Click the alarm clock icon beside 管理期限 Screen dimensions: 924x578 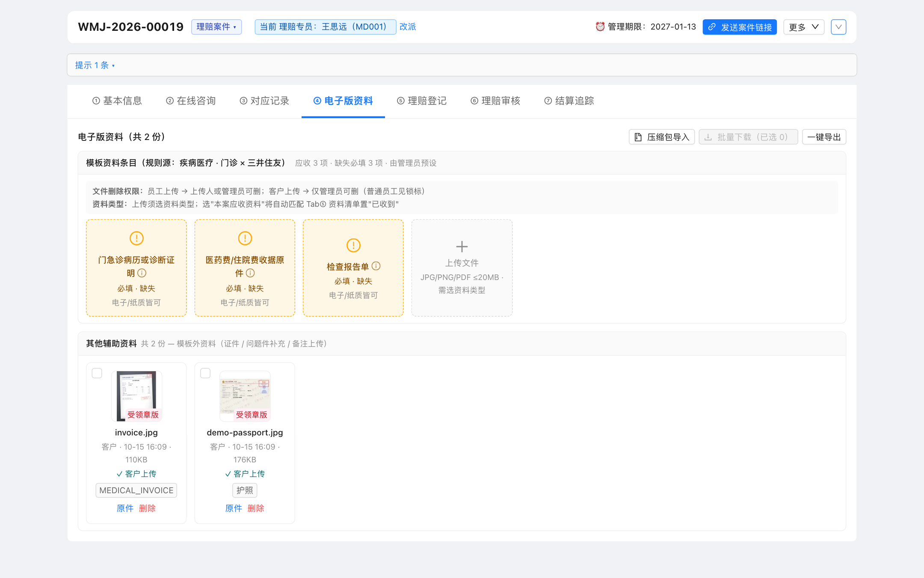600,27
